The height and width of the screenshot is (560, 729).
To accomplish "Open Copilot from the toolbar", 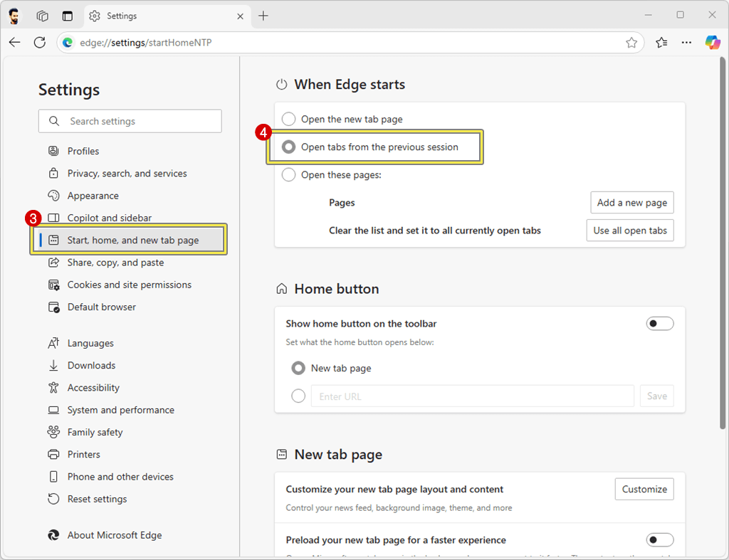I will click(x=712, y=42).
